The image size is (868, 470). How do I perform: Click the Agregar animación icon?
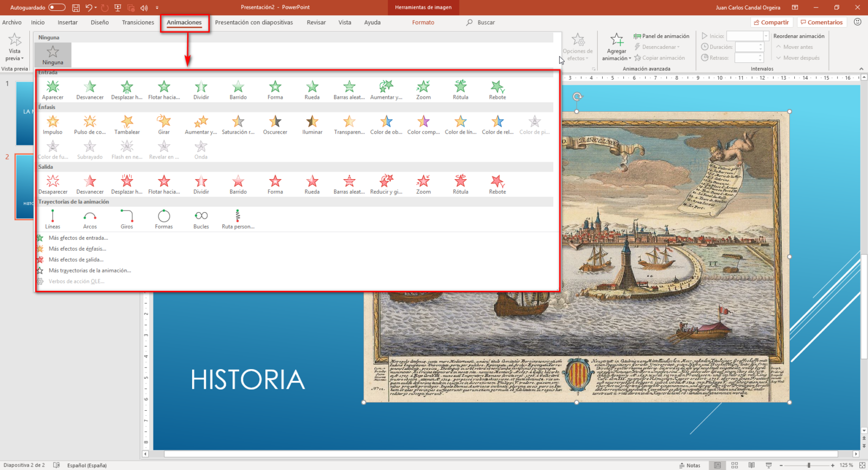click(x=616, y=40)
